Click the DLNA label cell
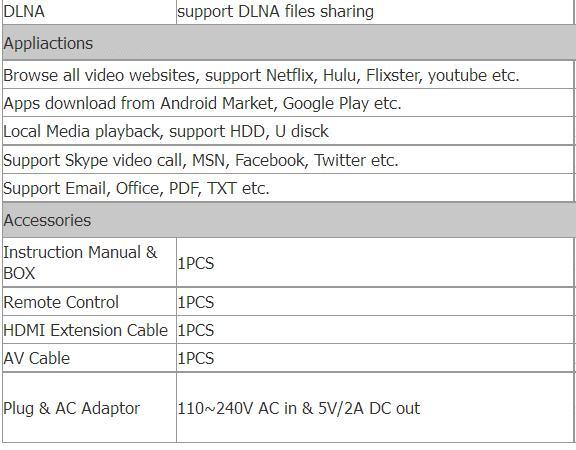576x450 pixels. (x=89, y=12)
